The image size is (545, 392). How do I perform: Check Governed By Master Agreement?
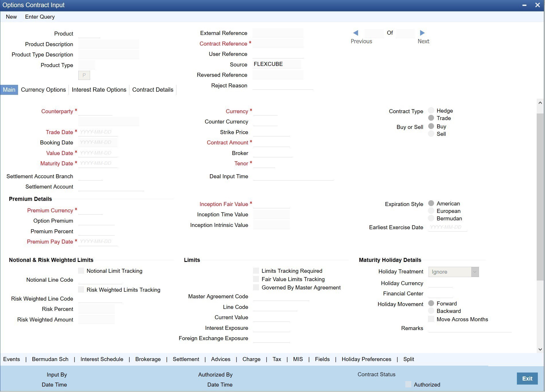click(256, 287)
